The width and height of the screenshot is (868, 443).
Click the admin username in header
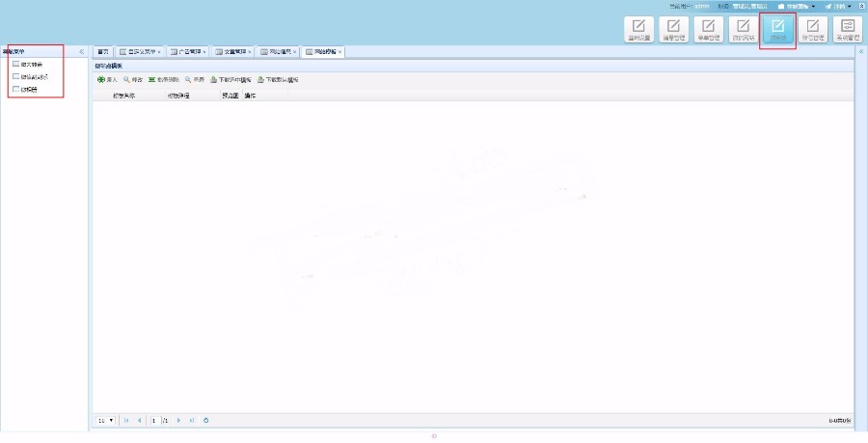point(701,6)
